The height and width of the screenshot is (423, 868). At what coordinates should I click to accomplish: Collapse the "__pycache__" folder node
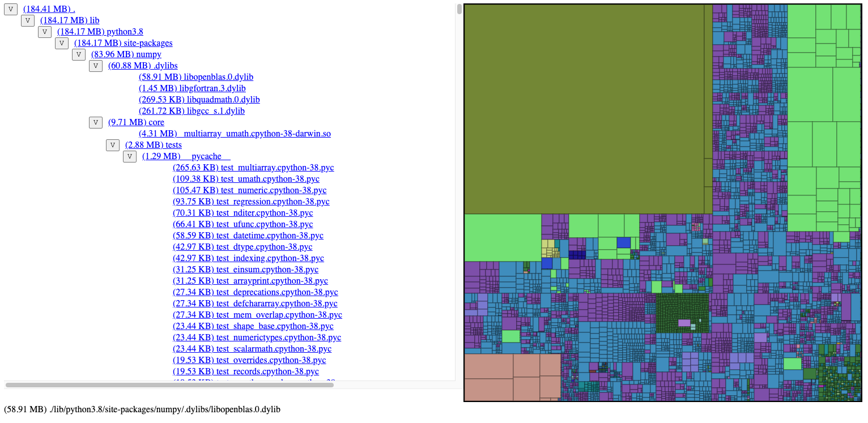(x=129, y=156)
